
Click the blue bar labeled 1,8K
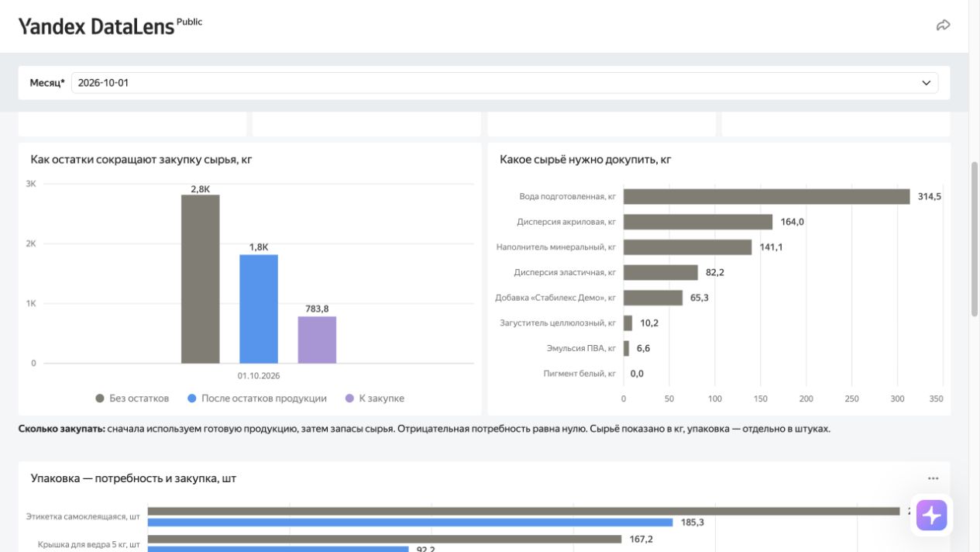(x=259, y=309)
